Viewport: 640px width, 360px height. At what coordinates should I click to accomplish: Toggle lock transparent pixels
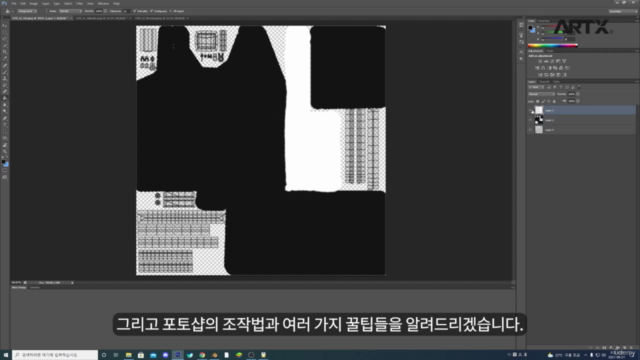(x=538, y=101)
